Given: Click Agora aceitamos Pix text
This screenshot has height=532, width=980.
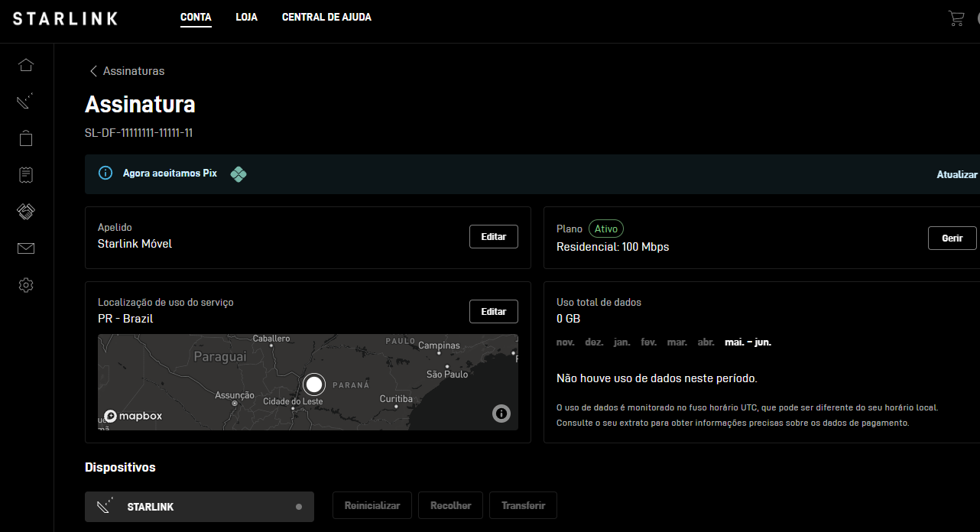Looking at the screenshot, I should (170, 174).
